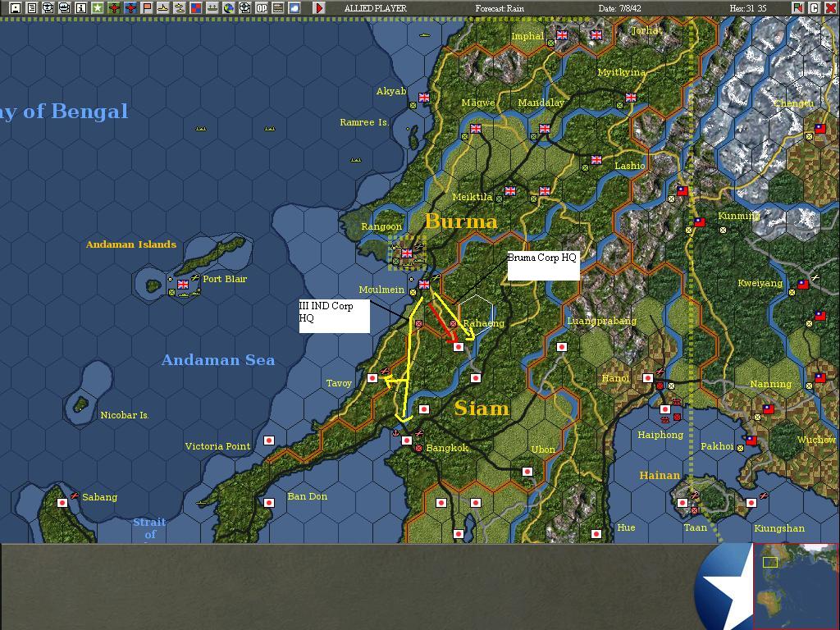Select the Chinese flag at Chengtu
Screen dimensions: 840x630
click(x=820, y=129)
